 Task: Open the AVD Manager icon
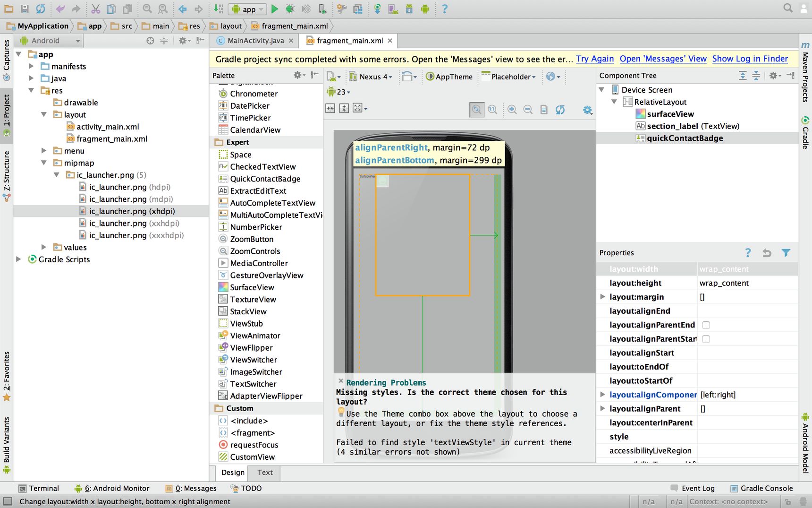[x=393, y=9]
